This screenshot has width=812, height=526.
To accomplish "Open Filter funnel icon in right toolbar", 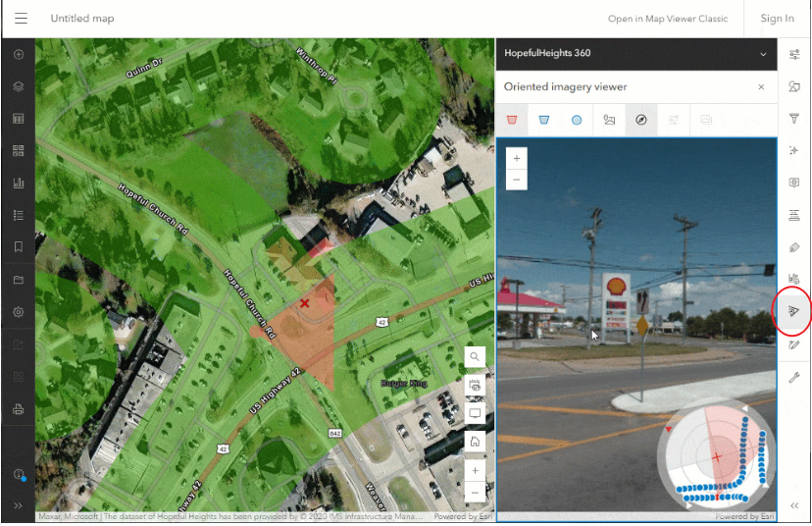I will pyautogui.click(x=794, y=119).
